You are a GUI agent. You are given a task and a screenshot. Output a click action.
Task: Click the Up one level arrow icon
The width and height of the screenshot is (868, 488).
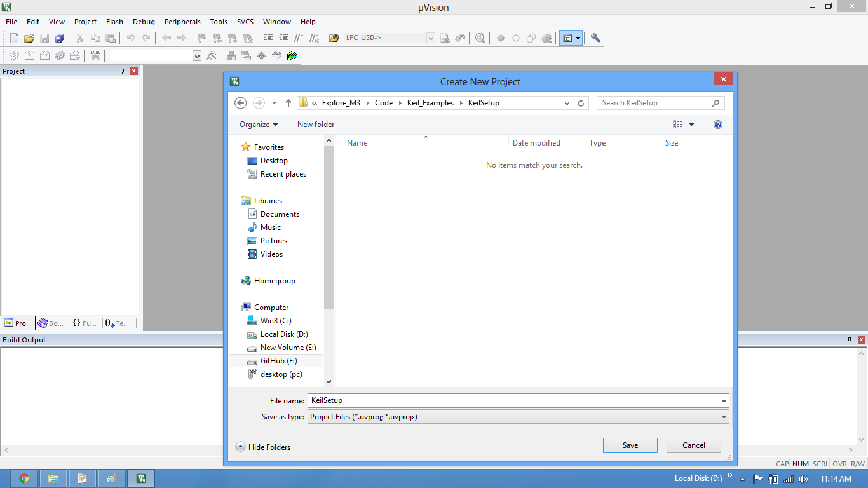[x=288, y=103]
